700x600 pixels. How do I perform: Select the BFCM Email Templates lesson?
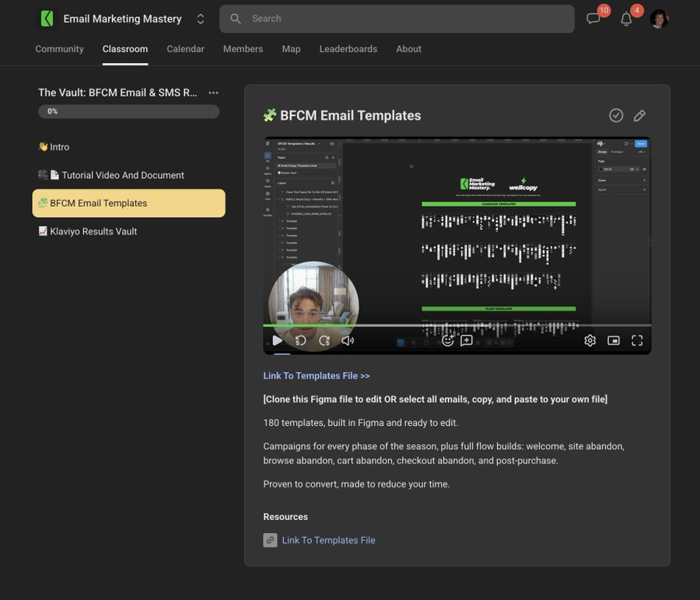pos(128,204)
